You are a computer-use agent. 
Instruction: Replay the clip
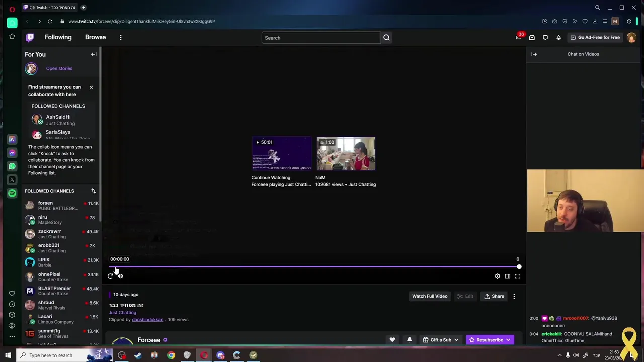point(111,276)
